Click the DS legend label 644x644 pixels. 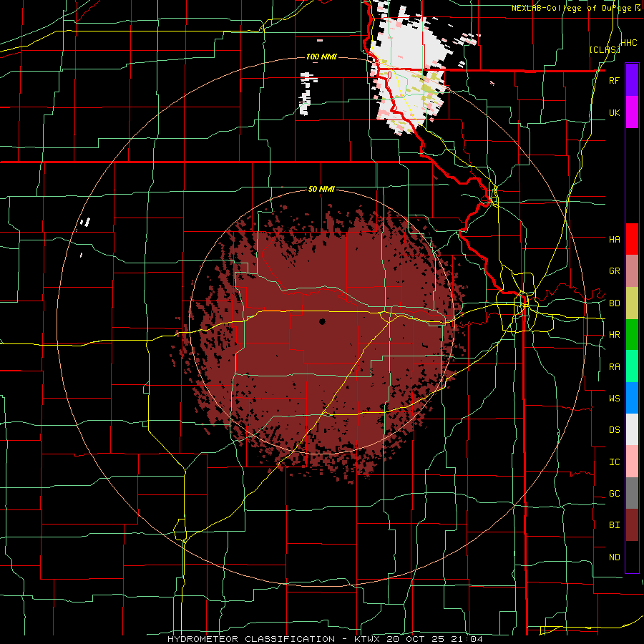tap(614, 430)
